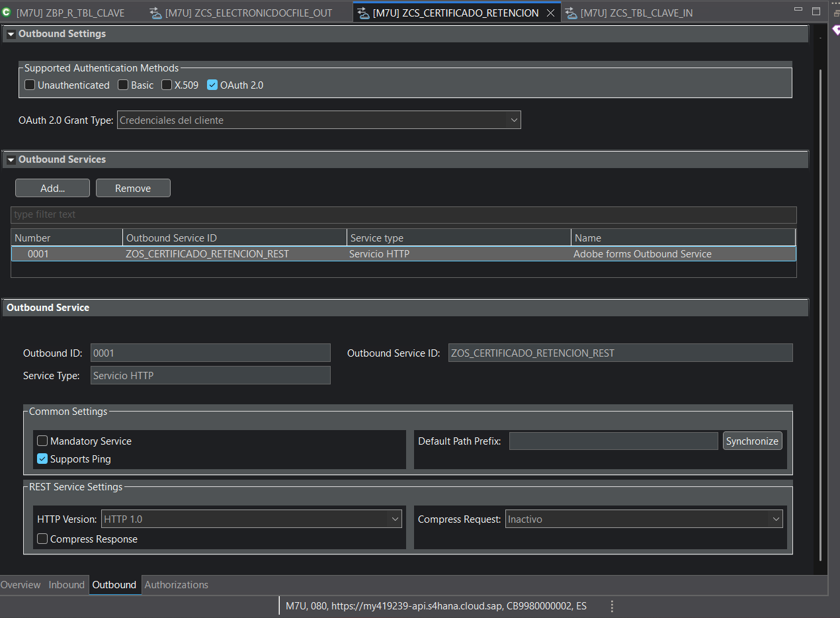Uncheck the OAuth 2.0 checkbox
The image size is (840, 618).
click(x=212, y=85)
